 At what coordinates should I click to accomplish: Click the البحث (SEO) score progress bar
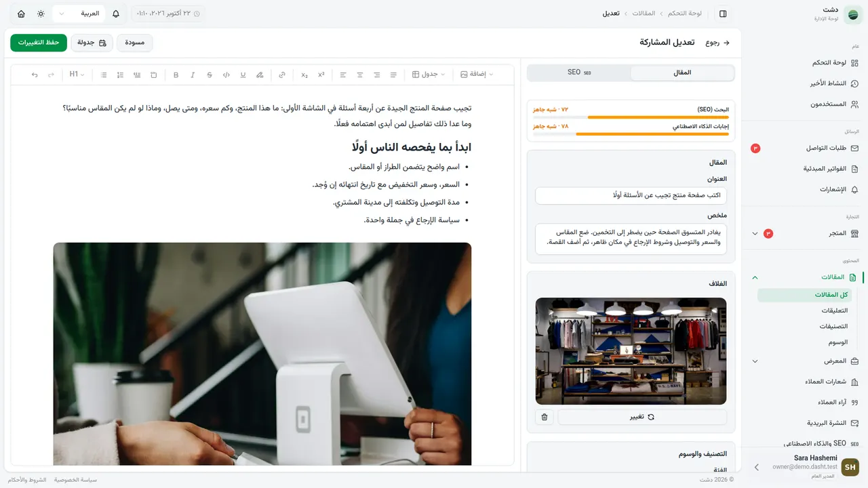pyautogui.click(x=631, y=117)
